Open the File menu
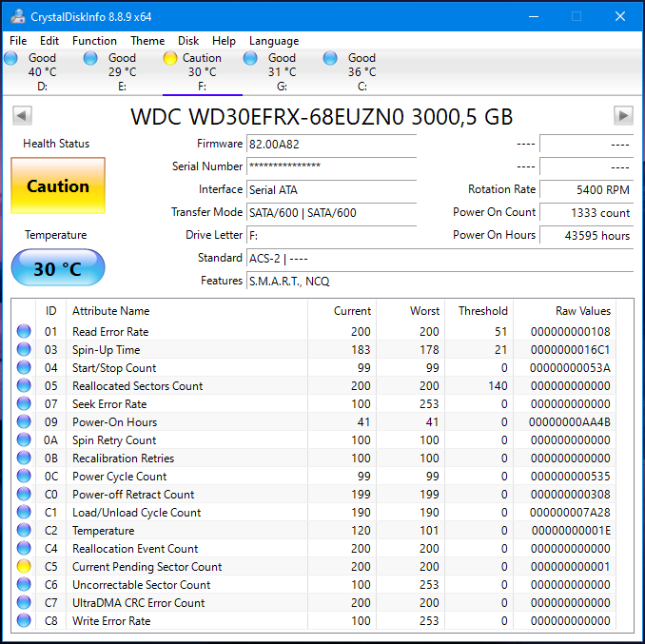The height and width of the screenshot is (644, 645). click(18, 41)
